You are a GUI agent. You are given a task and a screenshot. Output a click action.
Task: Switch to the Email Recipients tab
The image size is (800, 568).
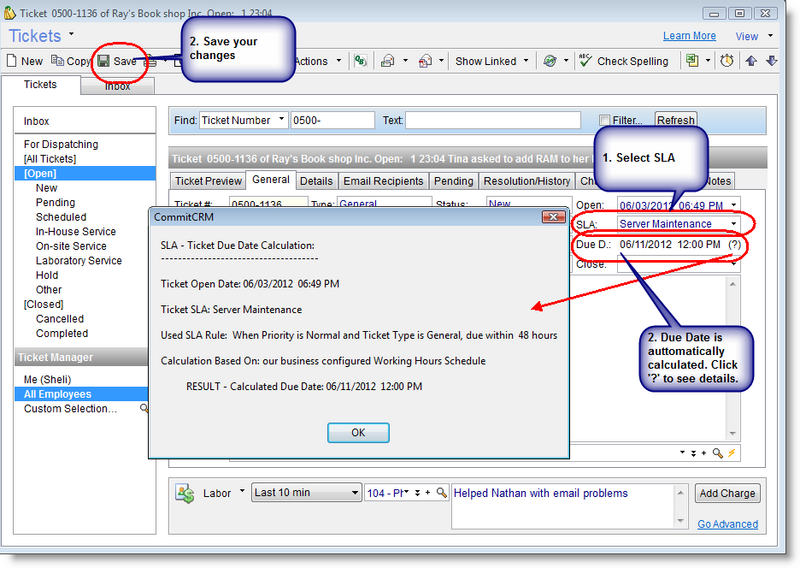pos(384,181)
